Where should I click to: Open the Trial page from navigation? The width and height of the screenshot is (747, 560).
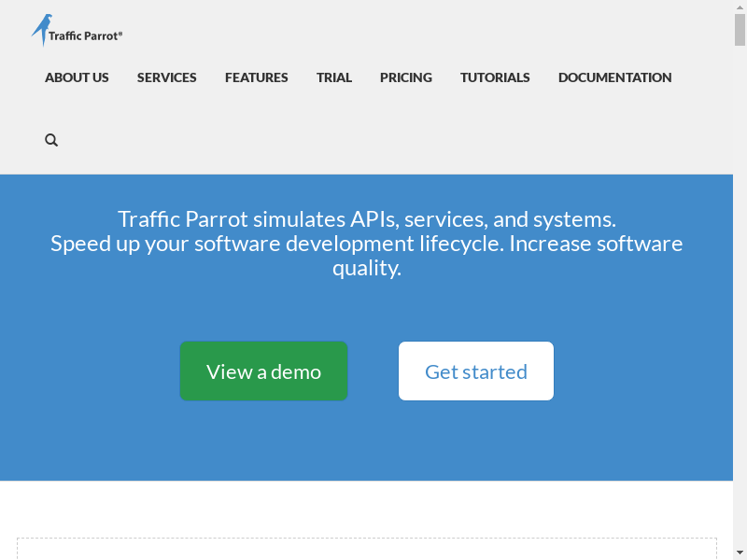click(333, 77)
